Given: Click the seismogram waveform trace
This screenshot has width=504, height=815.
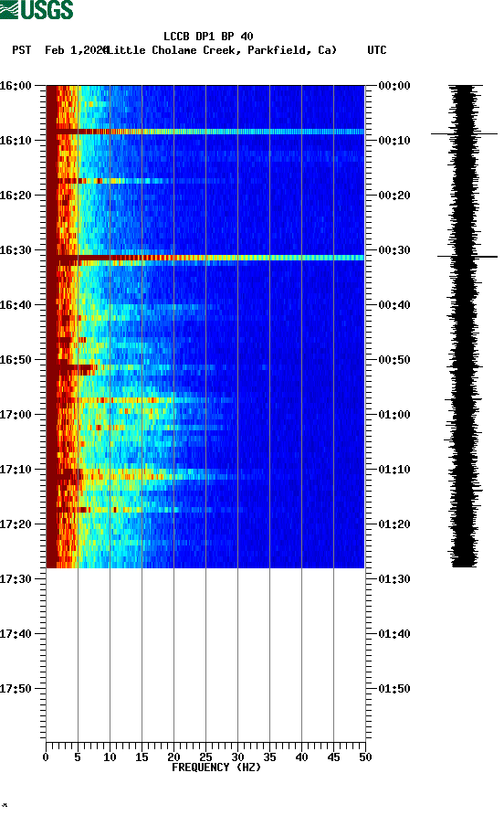Looking at the screenshot, I should (x=464, y=326).
